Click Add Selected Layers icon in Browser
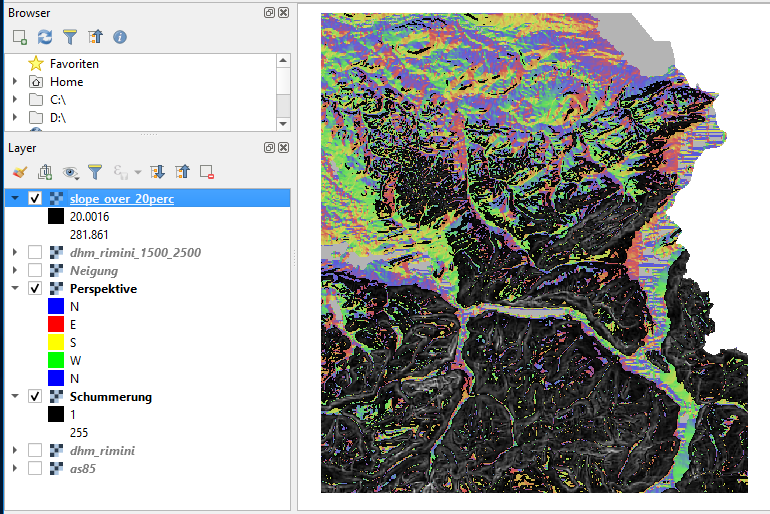This screenshot has width=770, height=514. [20, 37]
